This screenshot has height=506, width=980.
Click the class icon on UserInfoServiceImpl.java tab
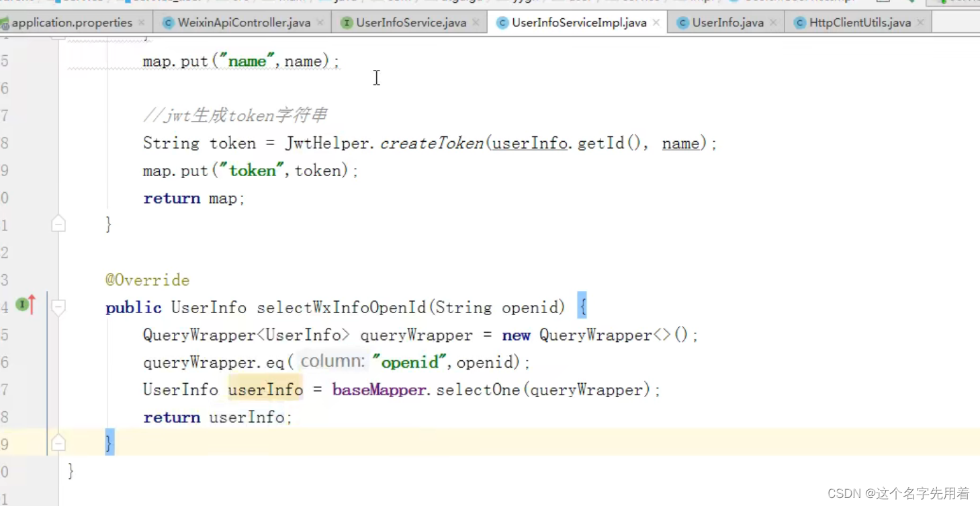(502, 23)
